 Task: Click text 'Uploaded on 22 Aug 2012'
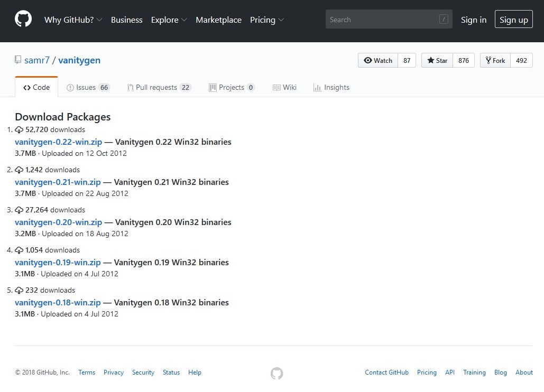(x=85, y=193)
